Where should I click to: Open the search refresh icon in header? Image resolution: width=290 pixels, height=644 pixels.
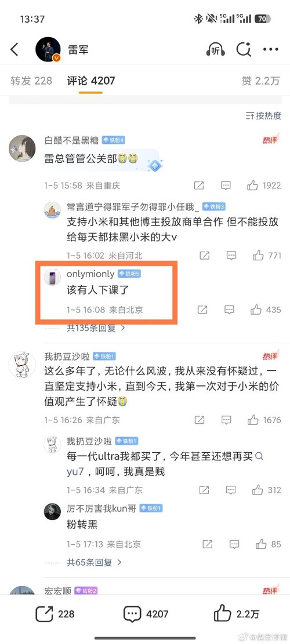(x=243, y=50)
